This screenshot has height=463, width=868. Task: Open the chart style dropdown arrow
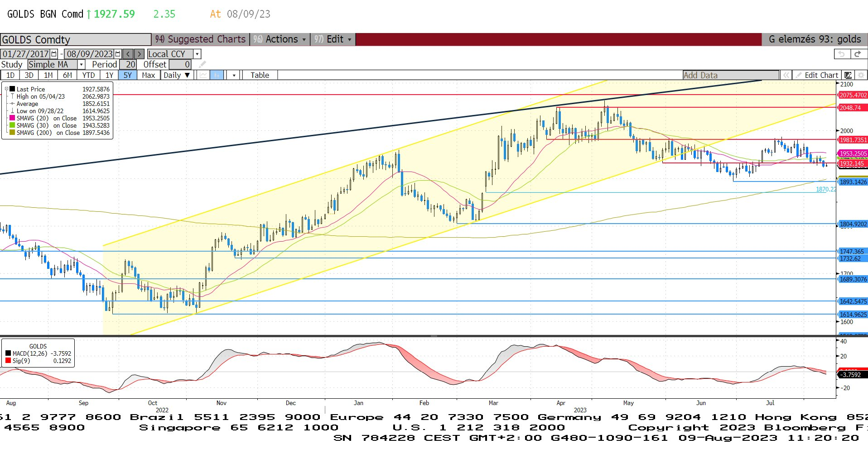click(234, 75)
